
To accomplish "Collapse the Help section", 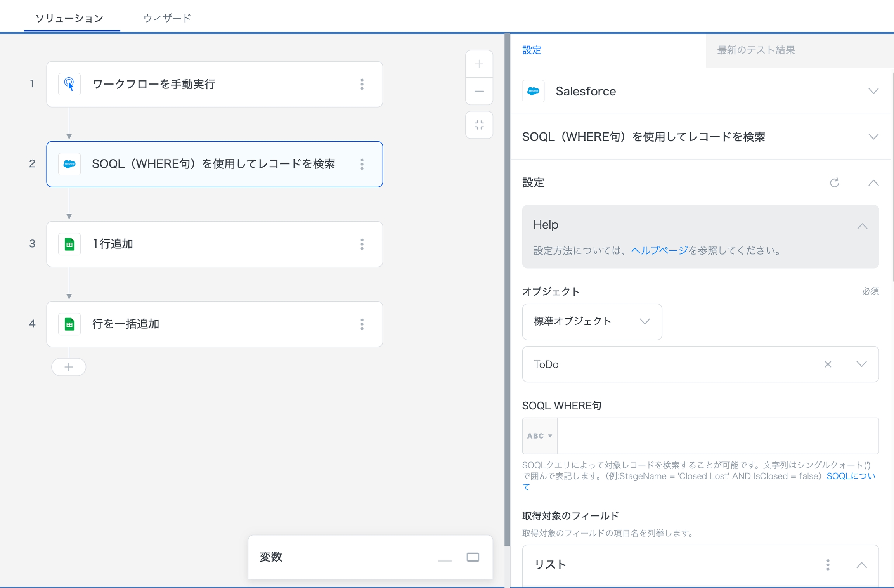I will pyautogui.click(x=862, y=226).
